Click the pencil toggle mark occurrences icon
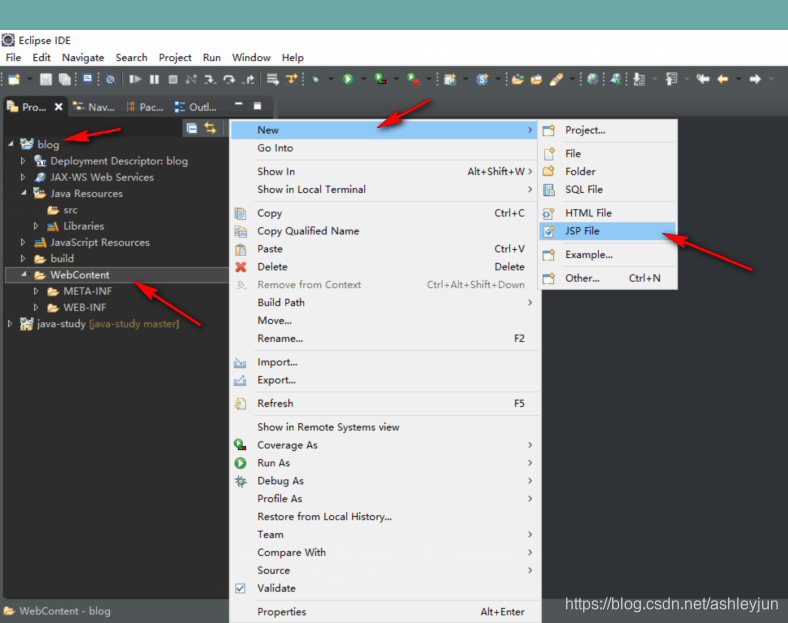This screenshot has width=788, height=623. pyautogui.click(x=556, y=79)
